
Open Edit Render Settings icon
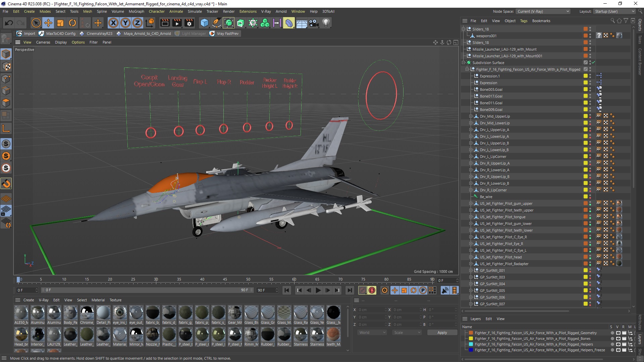189,23
